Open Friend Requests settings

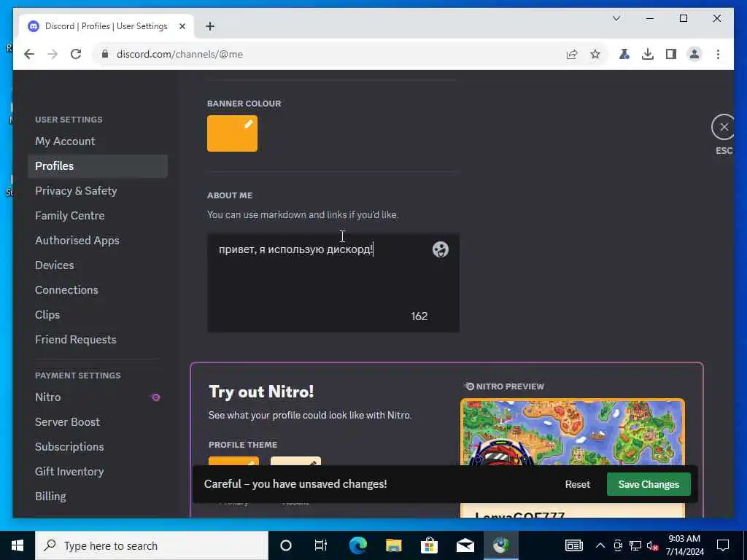pyautogui.click(x=98, y=340)
